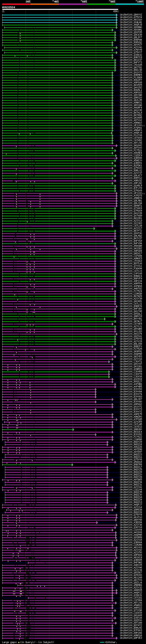Screen dimensions: 146x644
Task: Select the UniRef100_Q8S567 hit label
Action: [131, 572]
